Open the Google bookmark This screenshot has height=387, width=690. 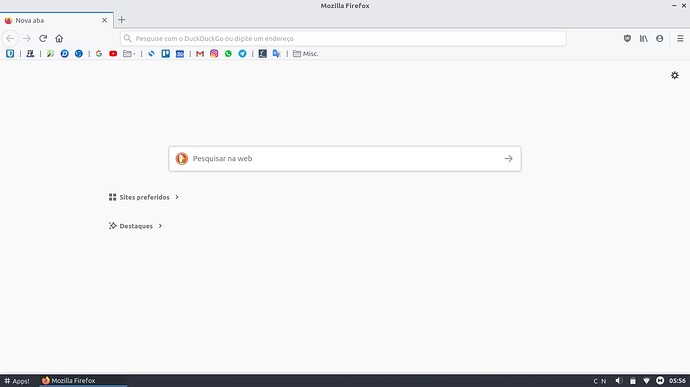pos(99,54)
